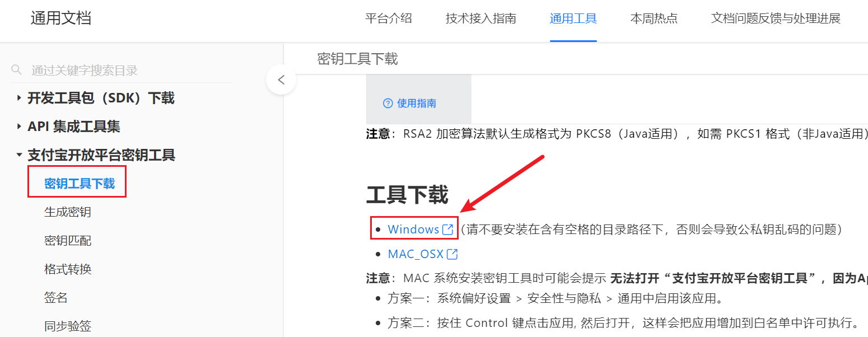Click the search magnifier icon in sidebar
Viewport: 868px width, 337px height.
click(17, 70)
